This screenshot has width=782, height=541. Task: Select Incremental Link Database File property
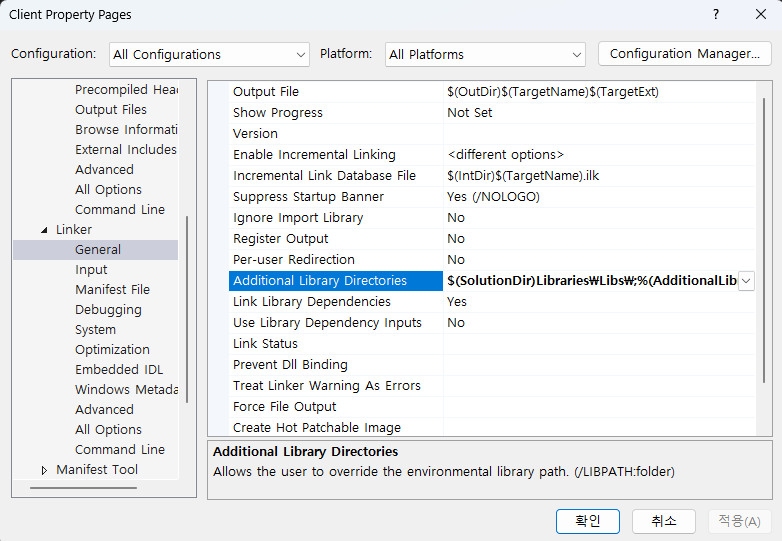324,176
